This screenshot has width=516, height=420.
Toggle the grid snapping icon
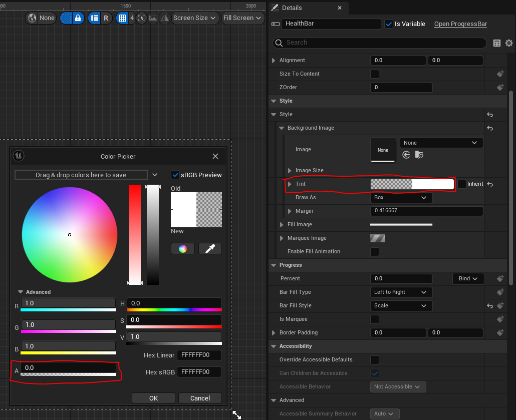pos(122,18)
